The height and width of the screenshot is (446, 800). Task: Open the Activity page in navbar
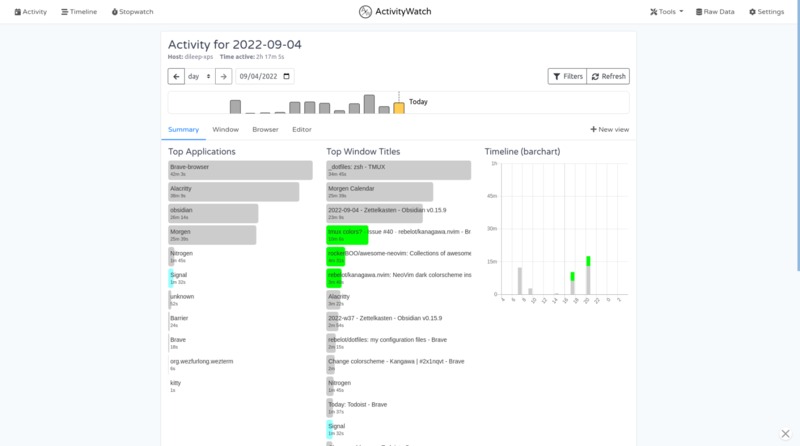(31, 12)
